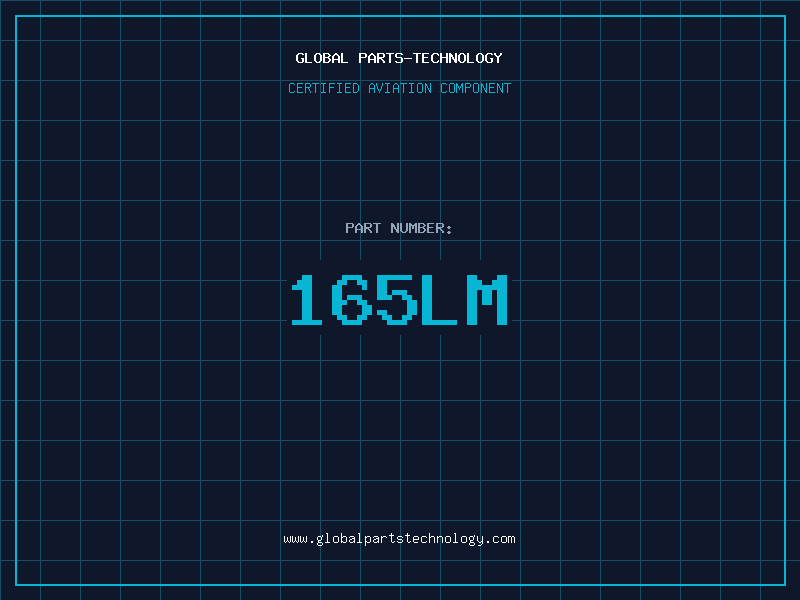Click the letter M in the part number
The height and width of the screenshot is (600, 800).
pyautogui.click(x=487, y=300)
